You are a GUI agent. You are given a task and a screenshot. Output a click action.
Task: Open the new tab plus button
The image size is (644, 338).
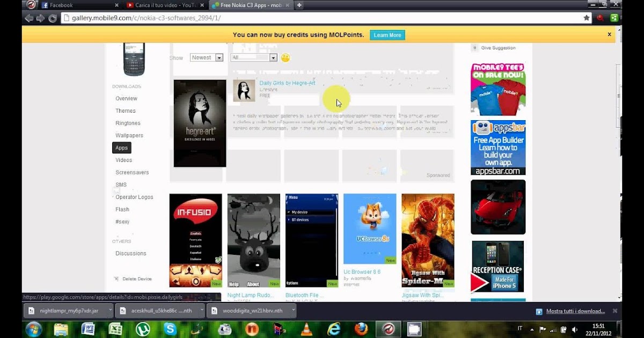299,5
